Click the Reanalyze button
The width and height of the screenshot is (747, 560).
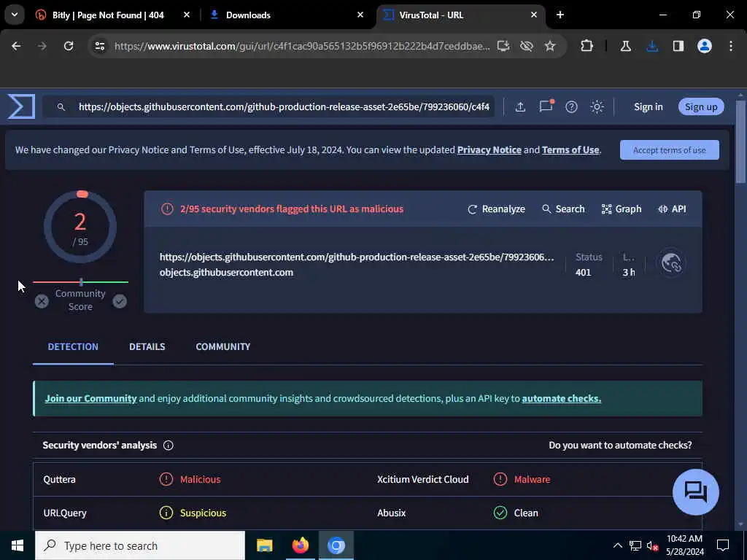coord(496,209)
